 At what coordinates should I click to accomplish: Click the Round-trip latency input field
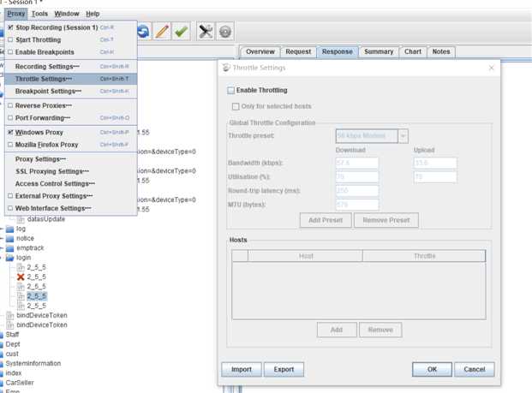(x=357, y=191)
